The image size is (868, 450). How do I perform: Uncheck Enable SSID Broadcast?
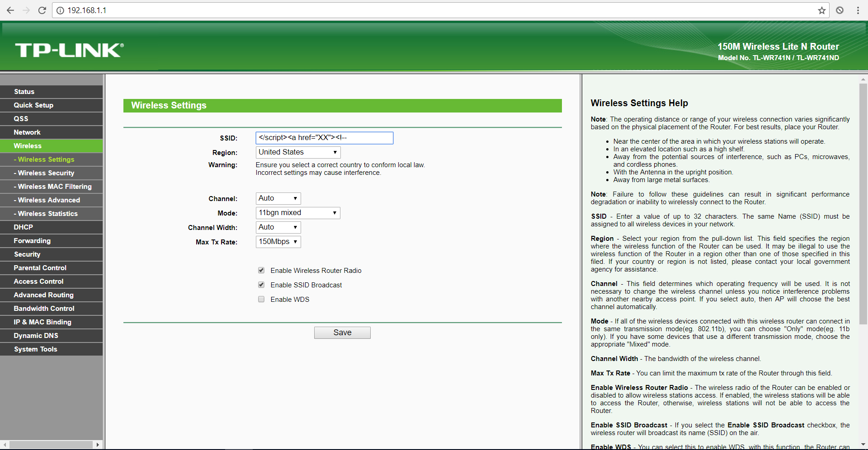click(261, 285)
